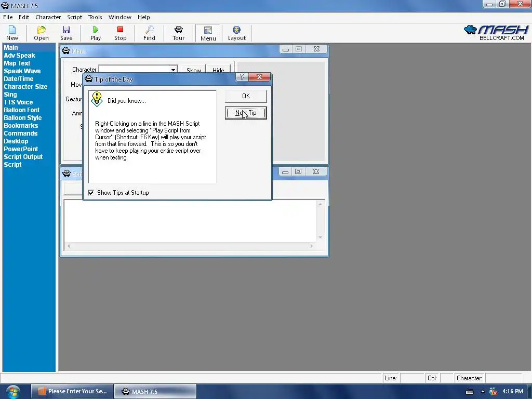The image size is (532, 399).
Task: Open the Tools menu
Action: [95, 17]
